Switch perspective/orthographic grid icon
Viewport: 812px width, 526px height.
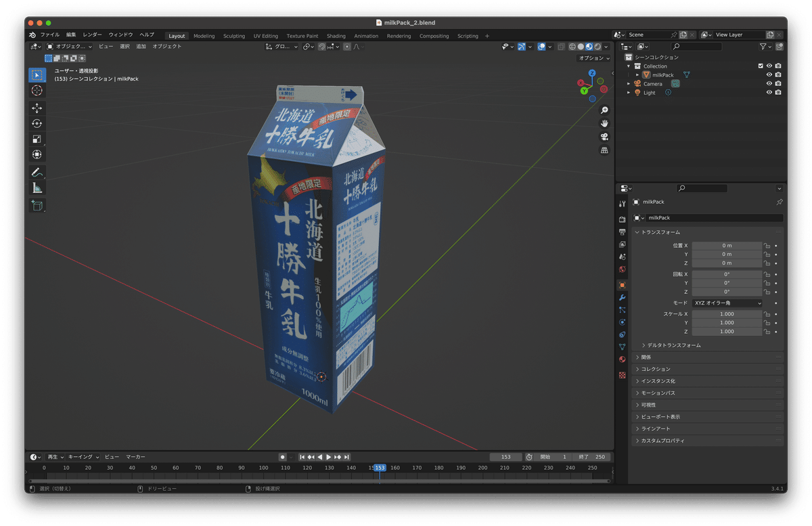click(x=604, y=150)
